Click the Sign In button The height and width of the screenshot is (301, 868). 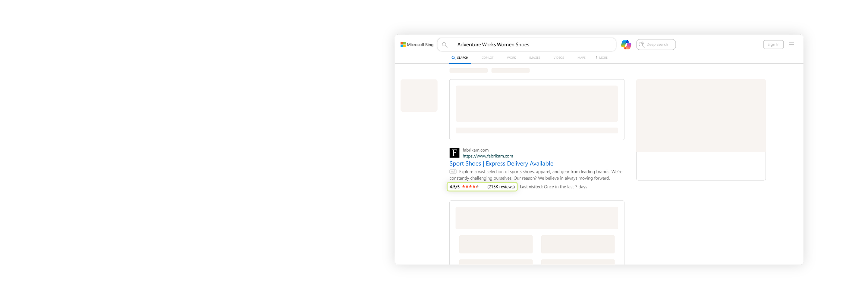pyautogui.click(x=773, y=45)
